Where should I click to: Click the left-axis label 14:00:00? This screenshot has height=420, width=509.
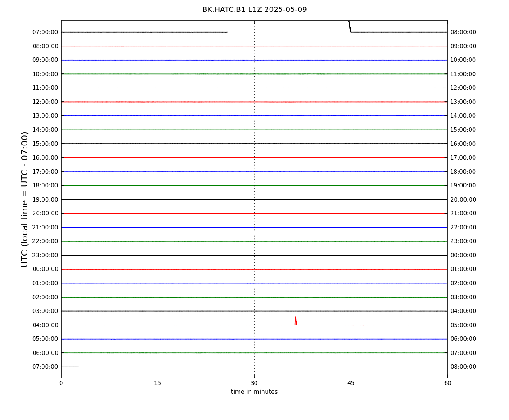(x=45, y=130)
